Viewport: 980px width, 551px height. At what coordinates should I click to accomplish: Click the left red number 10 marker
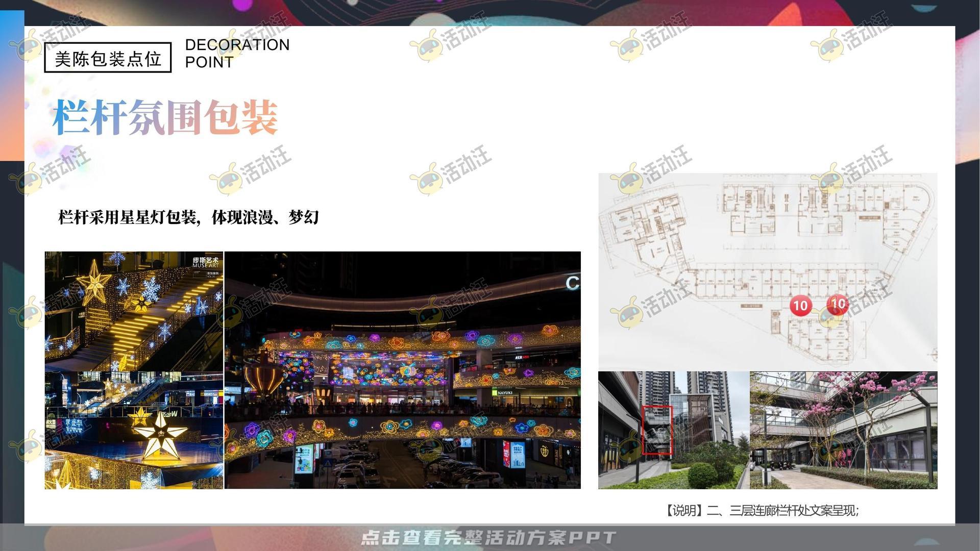pyautogui.click(x=800, y=306)
